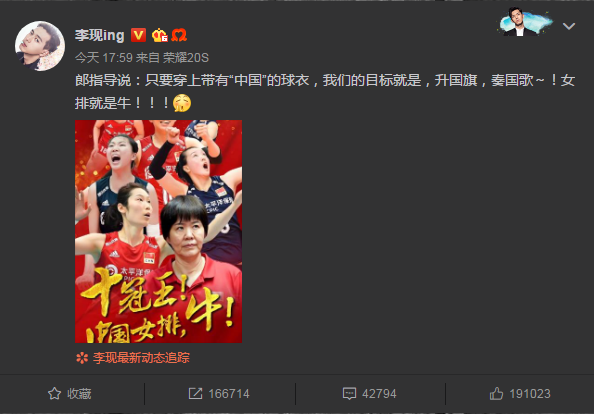Click the shy face emoji in post

182,103
